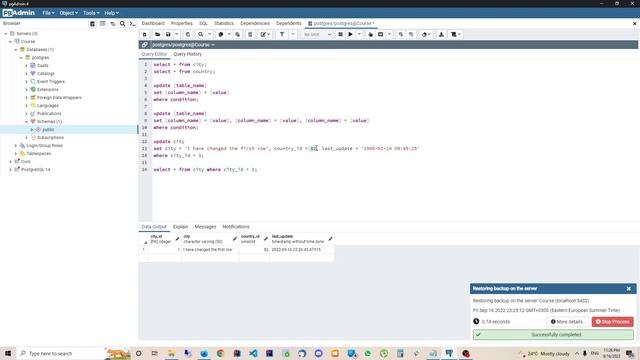
Task: Switch to the Messages tab
Action: [x=205, y=227]
